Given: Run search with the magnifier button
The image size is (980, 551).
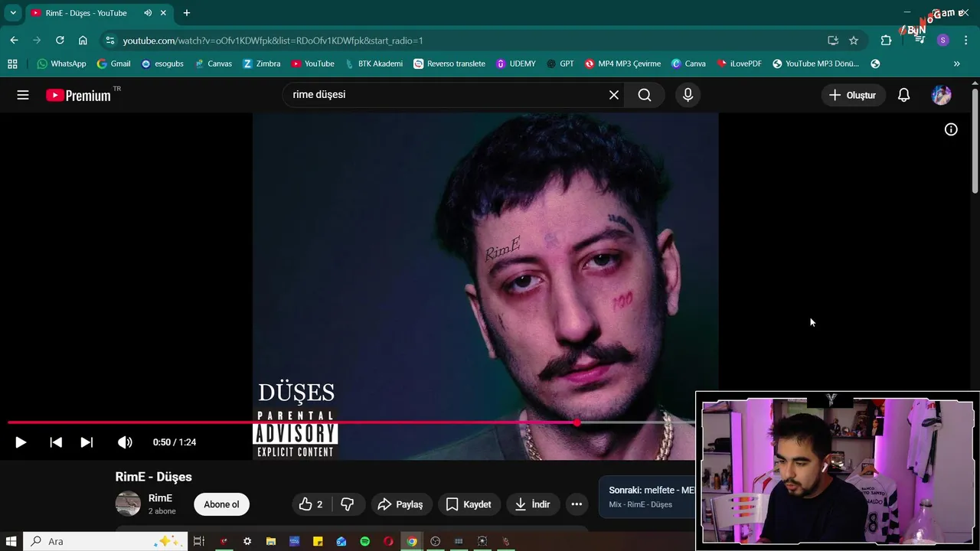Looking at the screenshot, I should pos(645,95).
